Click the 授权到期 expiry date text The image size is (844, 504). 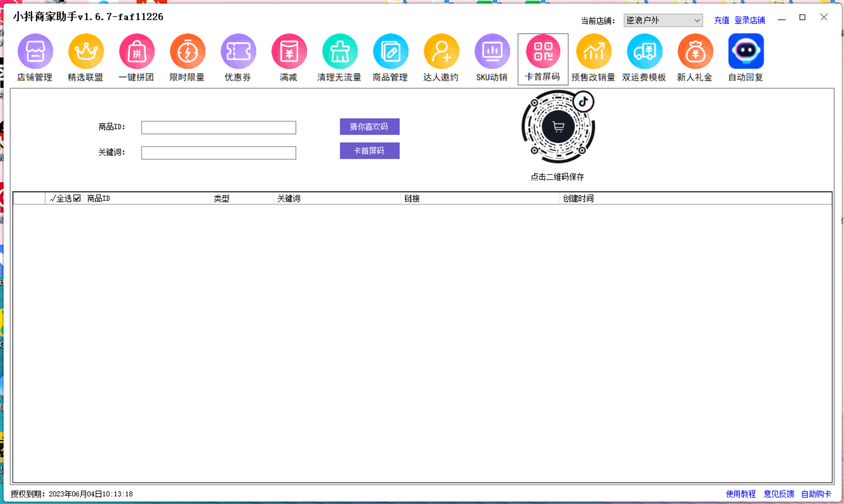pos(72,494)
